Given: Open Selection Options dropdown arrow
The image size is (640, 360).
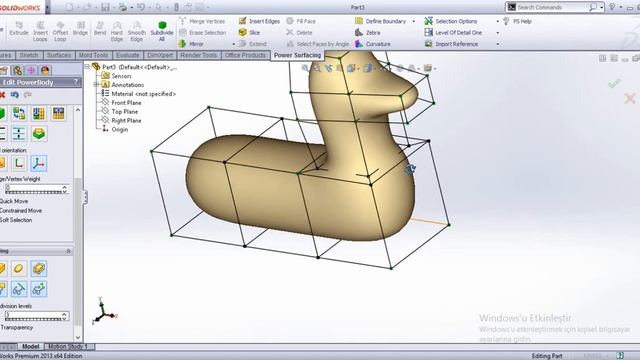Looking at the screenshot, I should pyautogui.click(x=498, y=21).
